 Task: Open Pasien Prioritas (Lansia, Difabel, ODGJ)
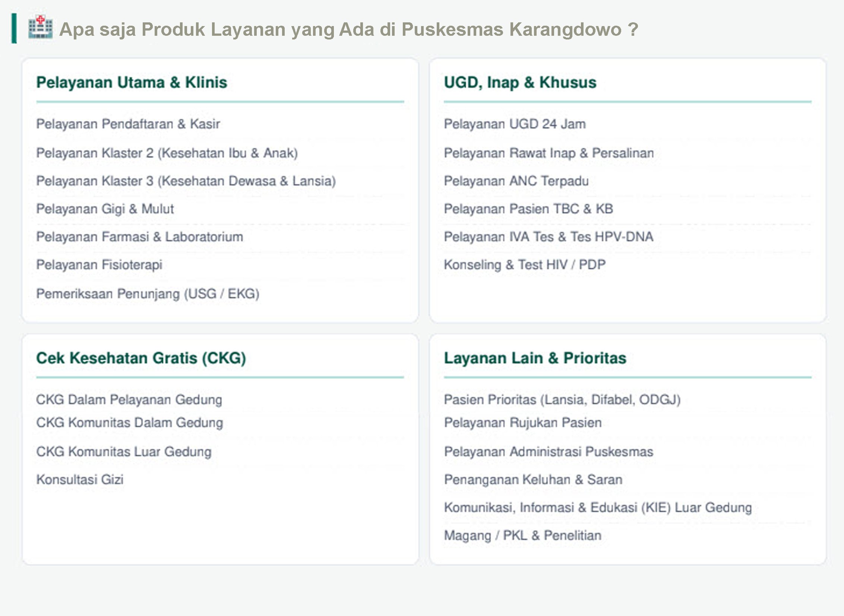click(562, 400)
